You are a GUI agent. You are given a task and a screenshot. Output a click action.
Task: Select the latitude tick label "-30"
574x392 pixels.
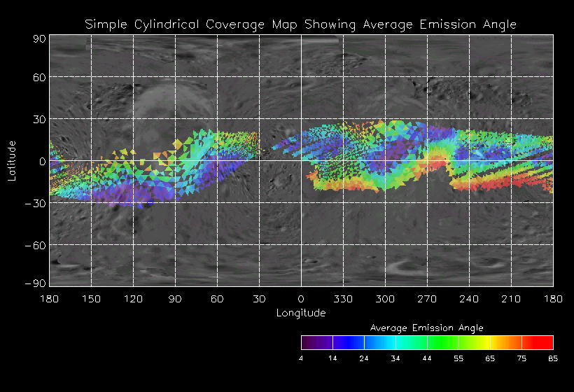36,203
